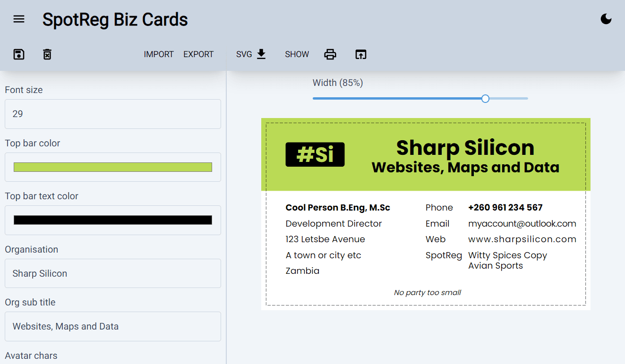Click the #Si avatar on the card
625x364 pixels.
click(315, 154)
